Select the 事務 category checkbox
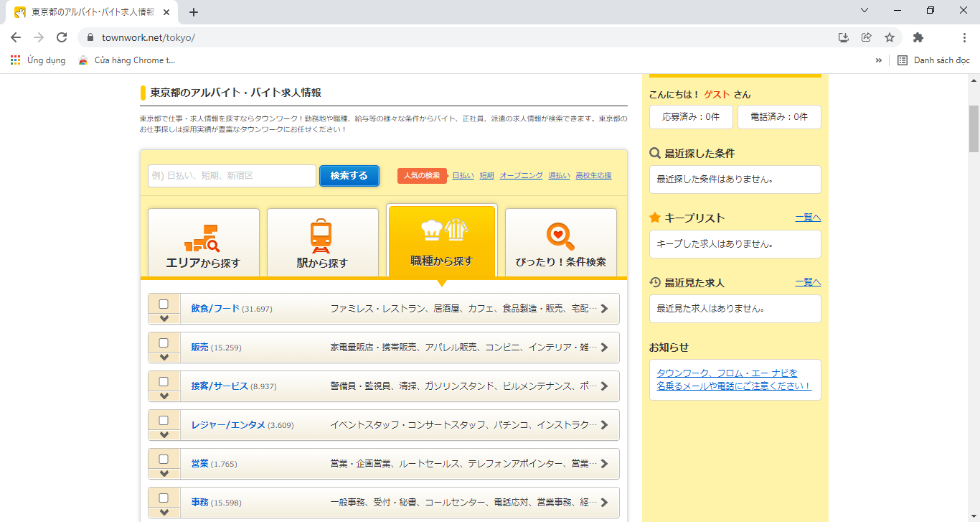Viewport: 980px width, 522px height. coord(164,498)
